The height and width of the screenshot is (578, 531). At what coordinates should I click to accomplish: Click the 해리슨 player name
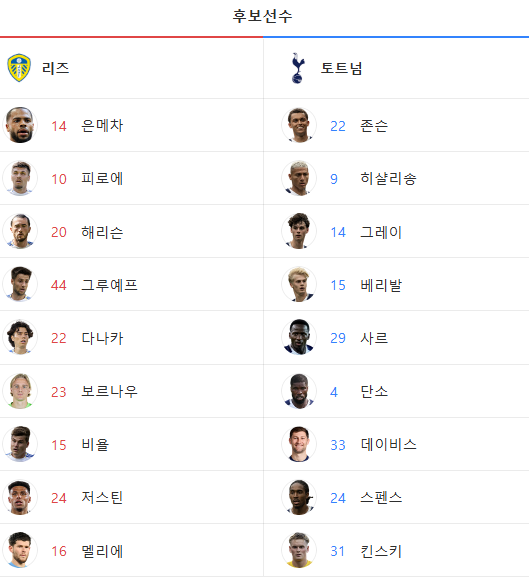(x=102, y=232)
